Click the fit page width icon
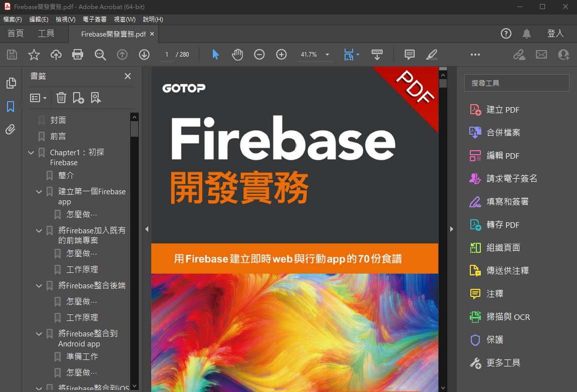This screenshot has width=577, height=392. [349, 55]
